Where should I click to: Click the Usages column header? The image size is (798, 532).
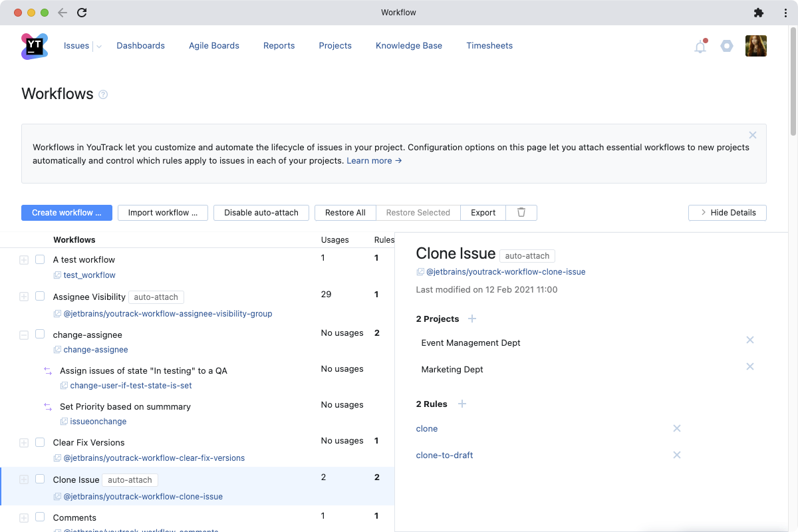click(x=334, y=240)
